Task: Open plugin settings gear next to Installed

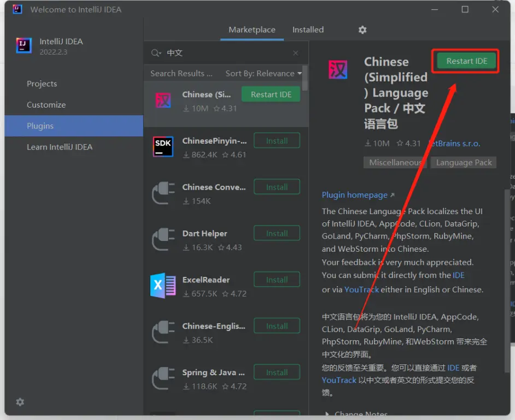Action: tap(362, 30)
